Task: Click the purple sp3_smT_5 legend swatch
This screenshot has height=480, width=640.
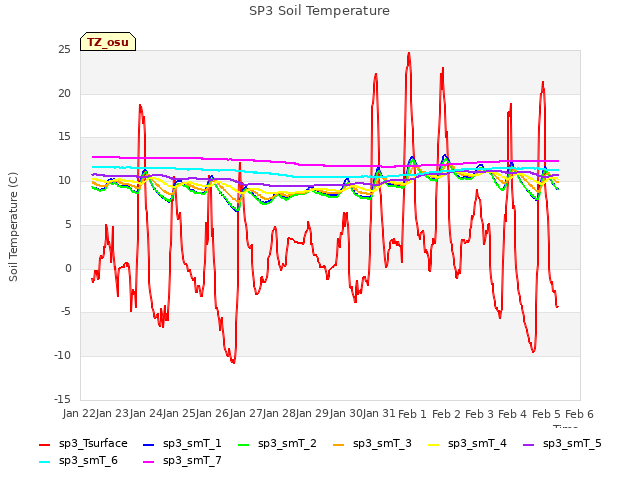Action: [529, 444]
